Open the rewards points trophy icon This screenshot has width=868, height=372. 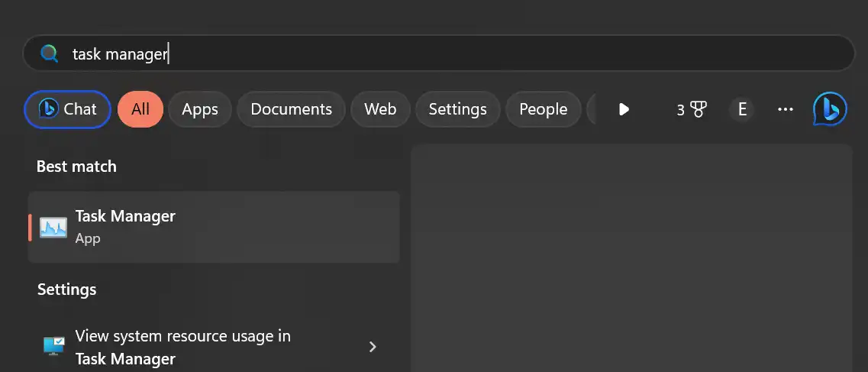point(692,109)
